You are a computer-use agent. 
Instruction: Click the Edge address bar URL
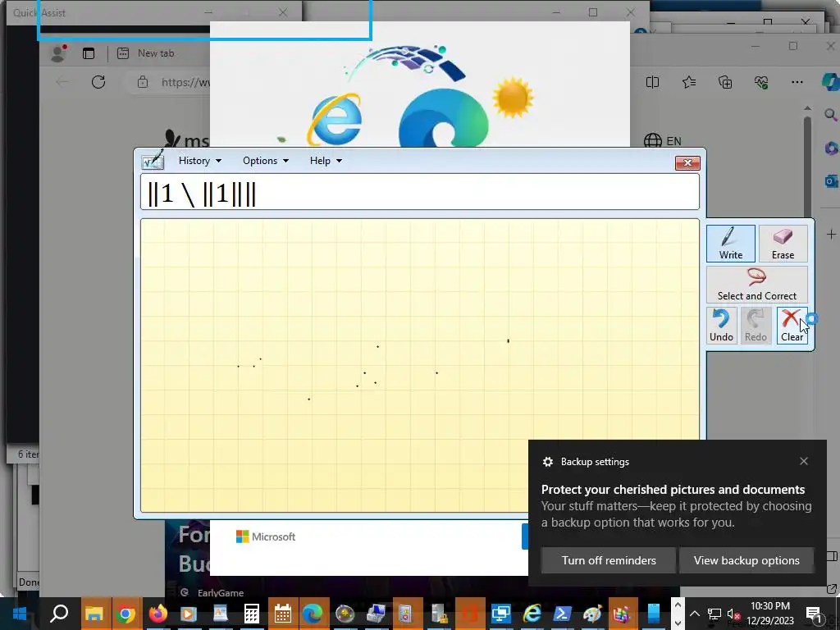click(185, 82)
